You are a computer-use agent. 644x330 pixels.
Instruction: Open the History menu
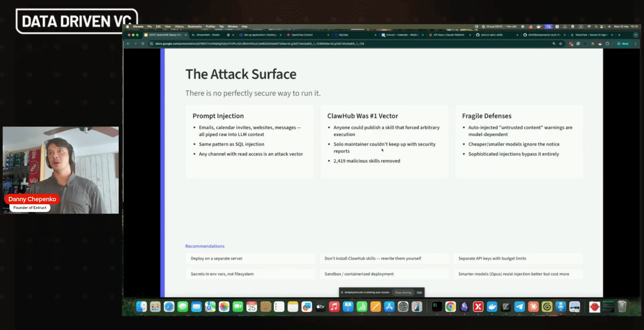[179, 26]
